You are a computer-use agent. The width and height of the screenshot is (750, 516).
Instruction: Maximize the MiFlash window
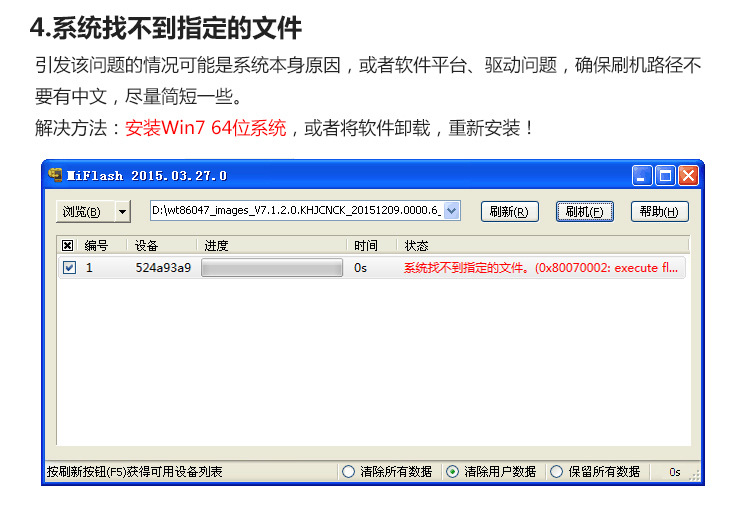coord(665,176)
